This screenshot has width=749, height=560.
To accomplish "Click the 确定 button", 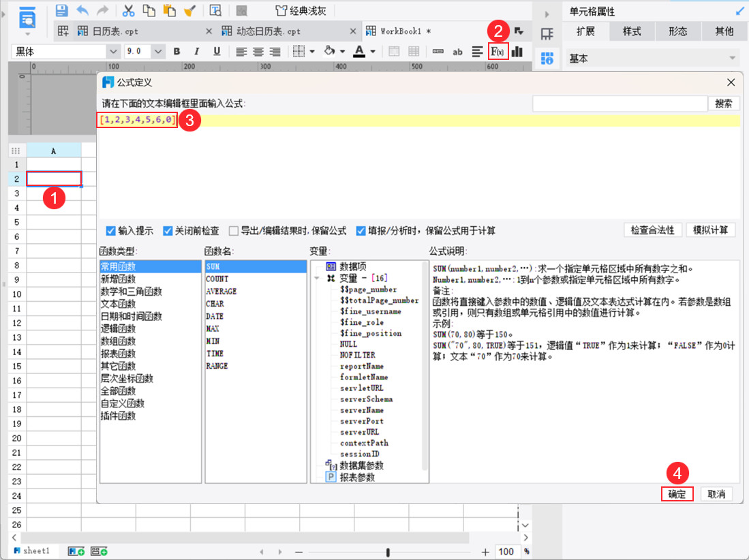I will pos(677,494).
